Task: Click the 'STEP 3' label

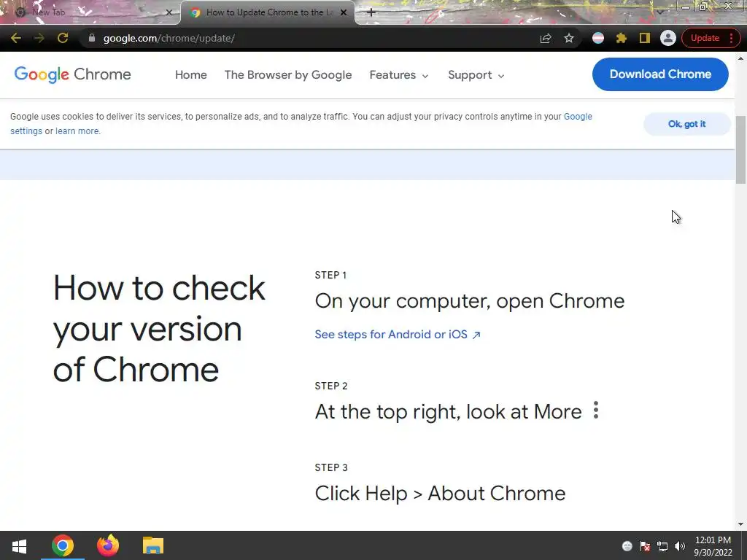Action: 331,467
